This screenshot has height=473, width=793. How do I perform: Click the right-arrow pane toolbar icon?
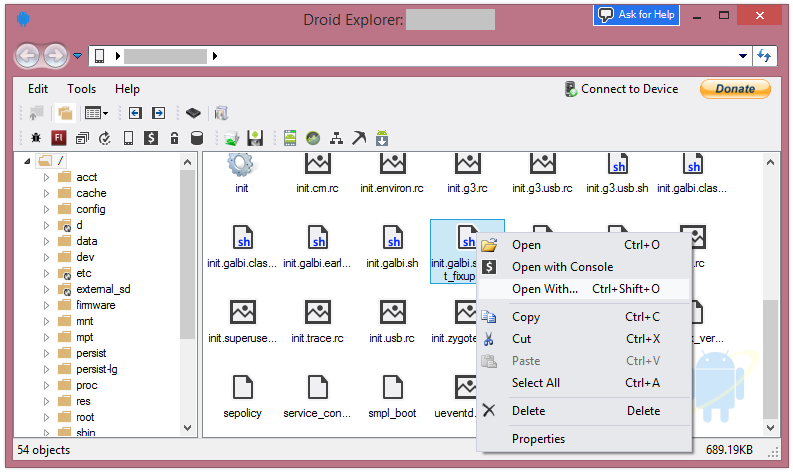pos(159,113)
